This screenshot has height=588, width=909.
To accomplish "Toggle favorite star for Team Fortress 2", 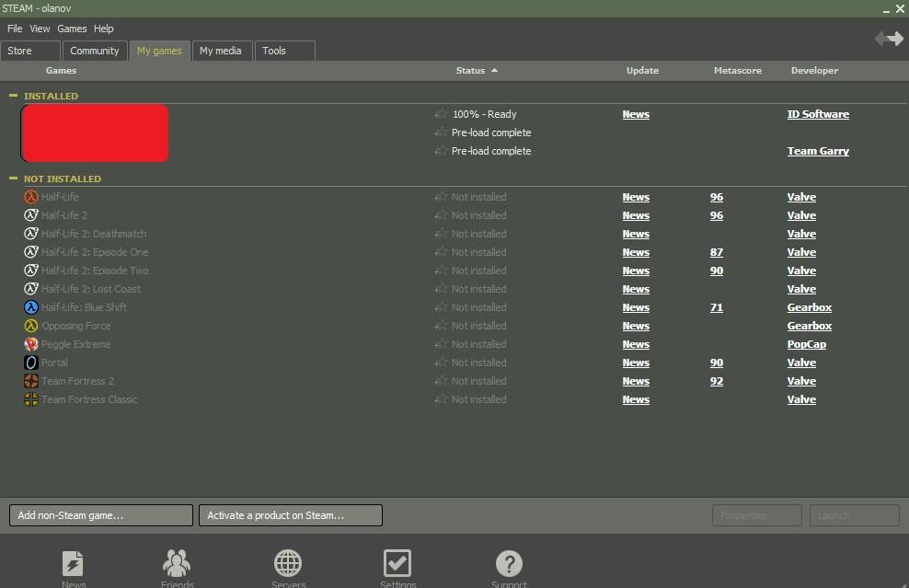I will pyautogui.click(x=442, y=381).
